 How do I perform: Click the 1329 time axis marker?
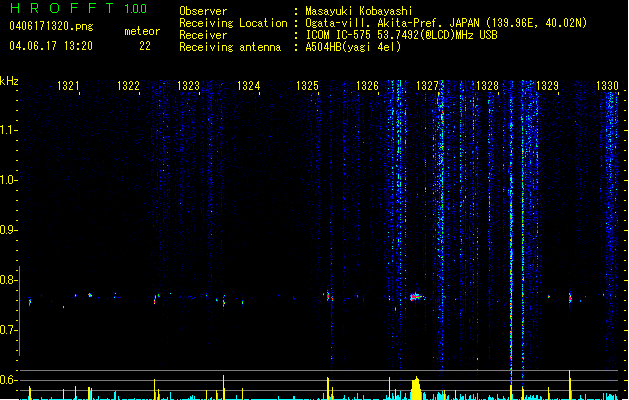[x=547, y=86]
